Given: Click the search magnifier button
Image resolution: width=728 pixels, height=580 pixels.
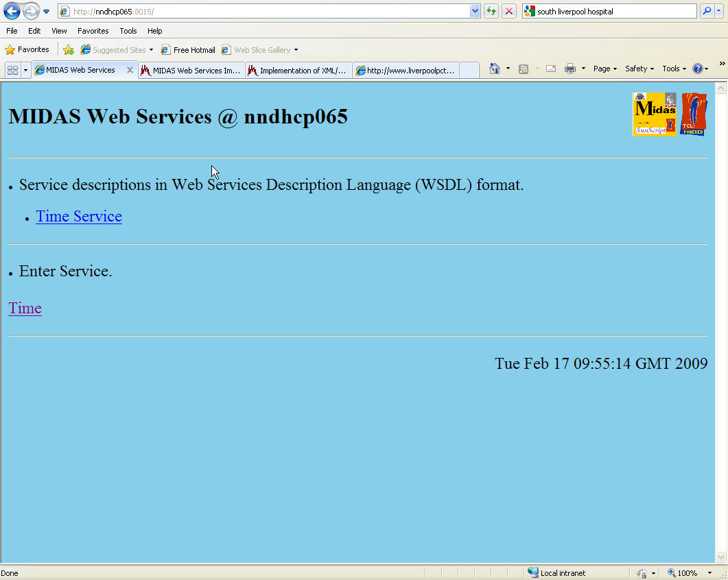Looking at the screenshot, I should (707, 11).
